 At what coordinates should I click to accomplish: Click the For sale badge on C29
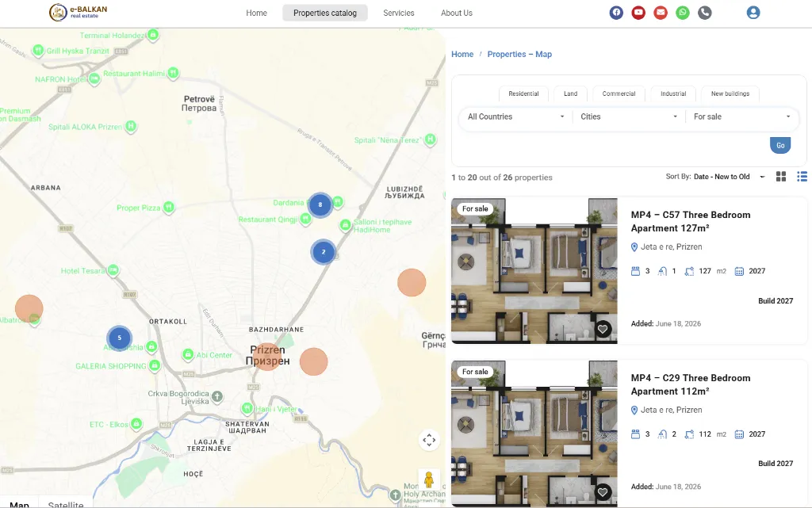pos(475,372)
